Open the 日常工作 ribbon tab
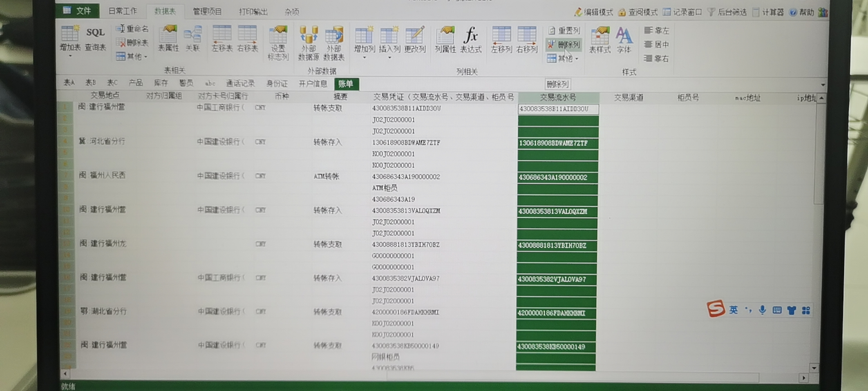868x391 pixels. 123,11
